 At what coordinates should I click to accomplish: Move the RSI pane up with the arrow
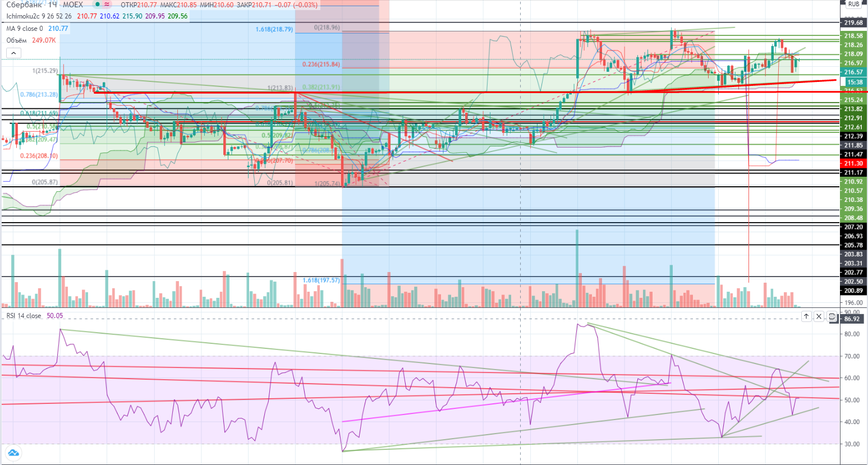pos(806,317)
